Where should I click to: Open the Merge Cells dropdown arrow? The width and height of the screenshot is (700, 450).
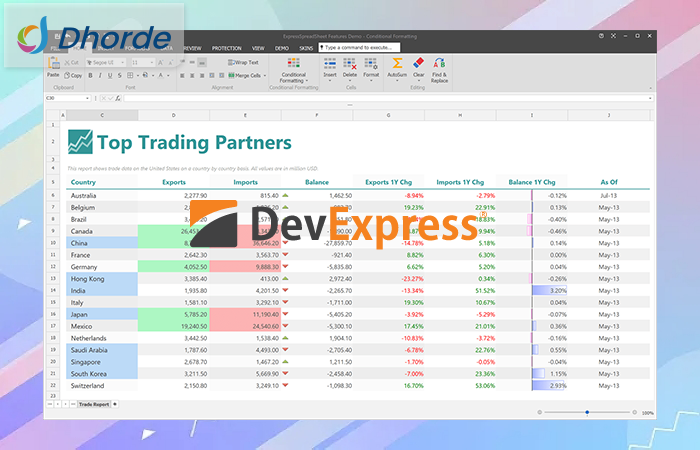(265, 76)
